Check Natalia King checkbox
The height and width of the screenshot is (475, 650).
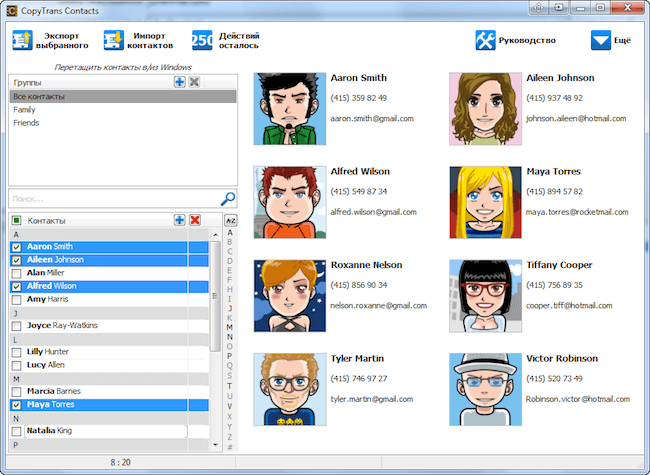17,431
